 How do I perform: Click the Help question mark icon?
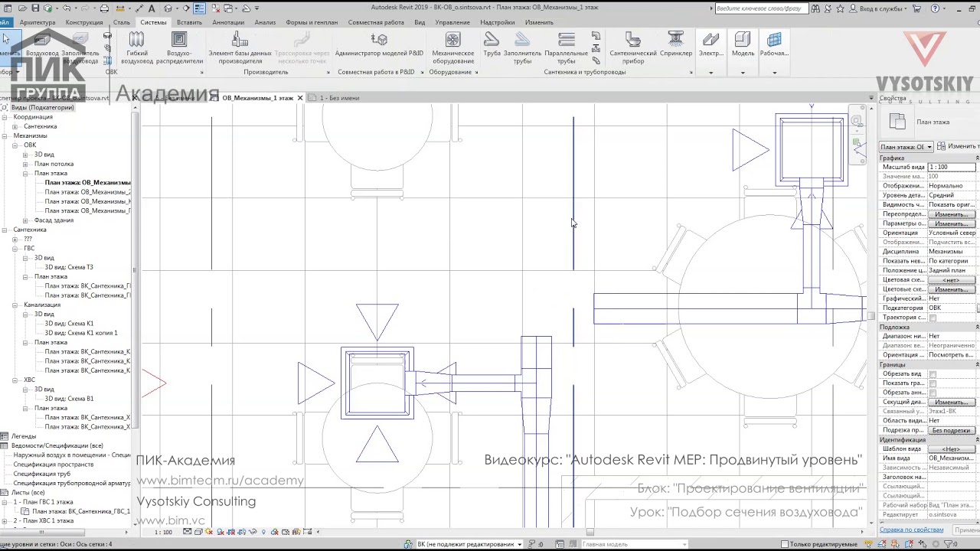pos(935,8)
